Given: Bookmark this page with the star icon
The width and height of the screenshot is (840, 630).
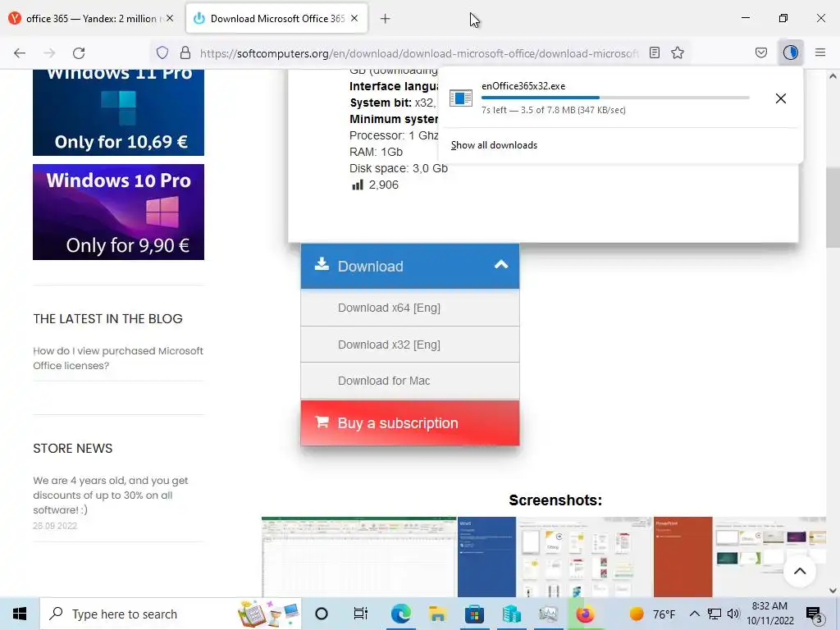Looking at the screenshot, I should [x=678, y=52].
